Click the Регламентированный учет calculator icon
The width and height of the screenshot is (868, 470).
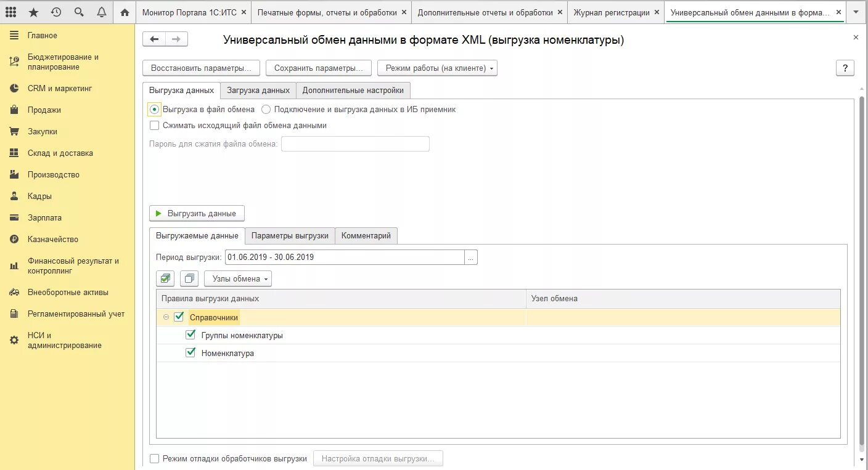[x=14, y=314]
